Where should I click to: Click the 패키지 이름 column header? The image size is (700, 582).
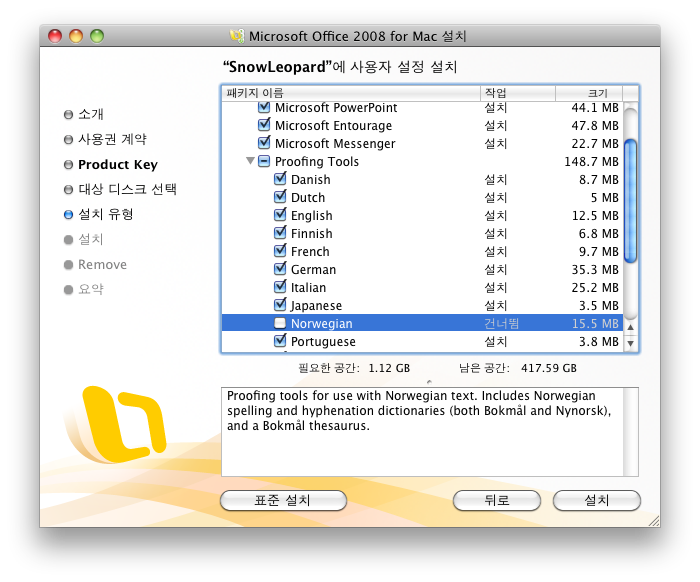[x=351, y=93]
